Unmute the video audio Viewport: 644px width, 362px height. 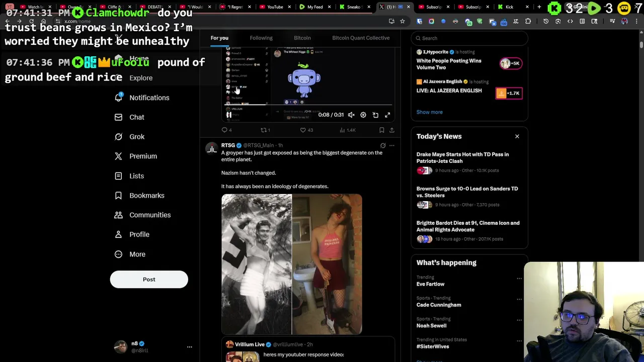coord(351,115)
